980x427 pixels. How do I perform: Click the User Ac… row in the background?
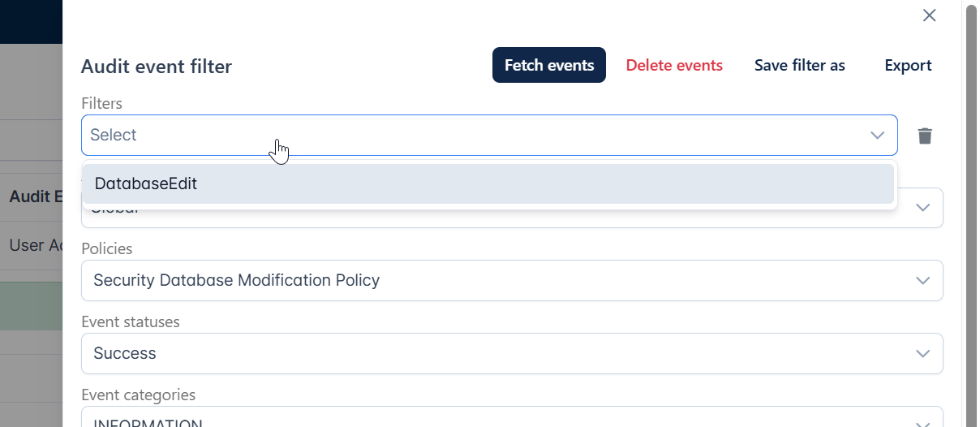pyautogui.click(x=36, y=245)
